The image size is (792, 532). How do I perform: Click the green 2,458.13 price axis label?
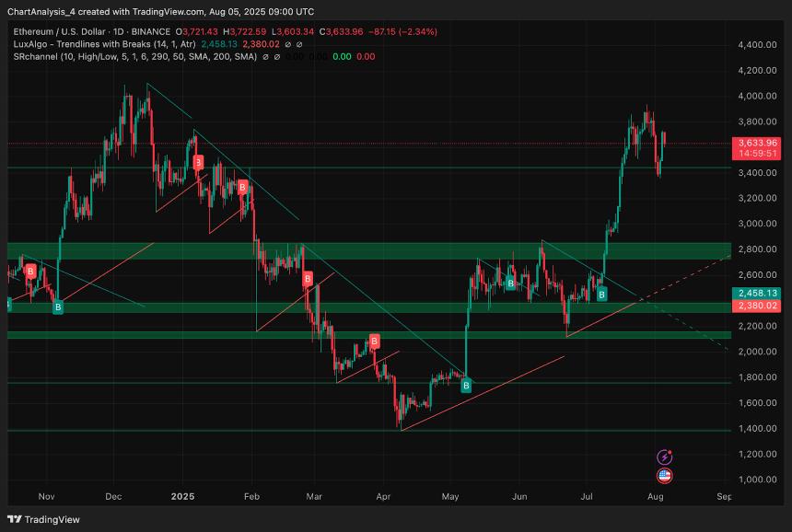758,293
